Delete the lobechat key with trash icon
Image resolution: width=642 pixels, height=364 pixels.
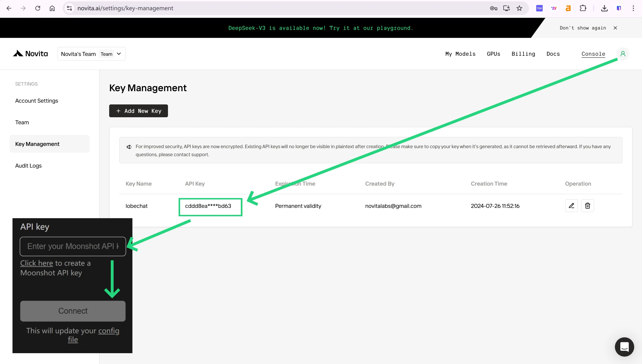[x=587, y=206]
